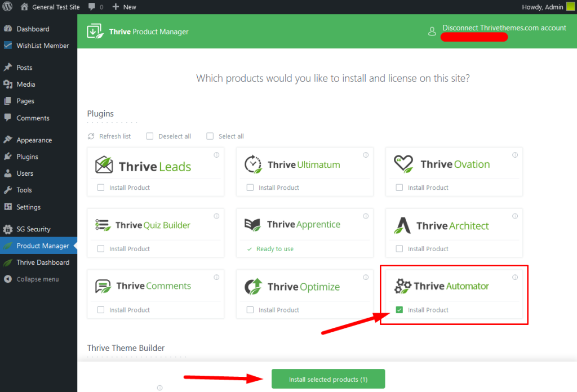Check Install Product for Thrive Comments
Image resolution: width=577 pixels, height=392 pixels.
click(x=101, y=310)
